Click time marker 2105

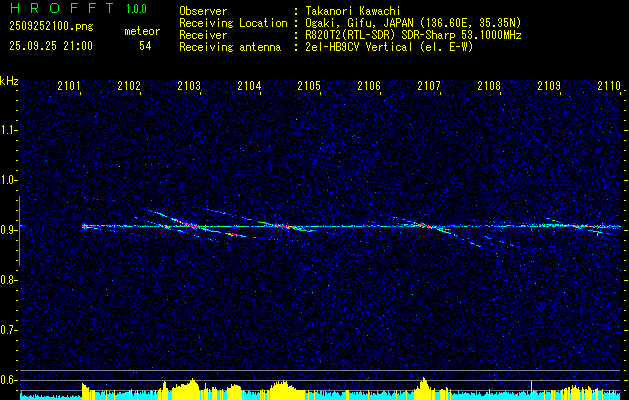[309, 85]
